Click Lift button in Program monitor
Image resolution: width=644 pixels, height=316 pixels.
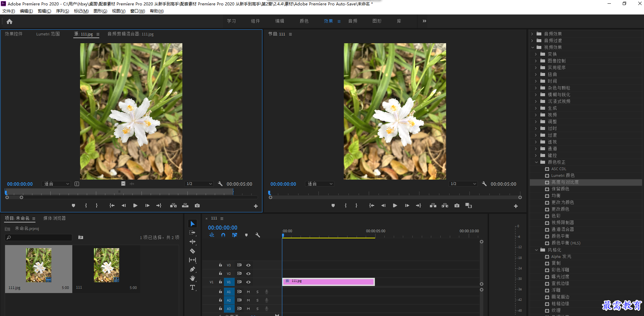(x=433, y=205)
